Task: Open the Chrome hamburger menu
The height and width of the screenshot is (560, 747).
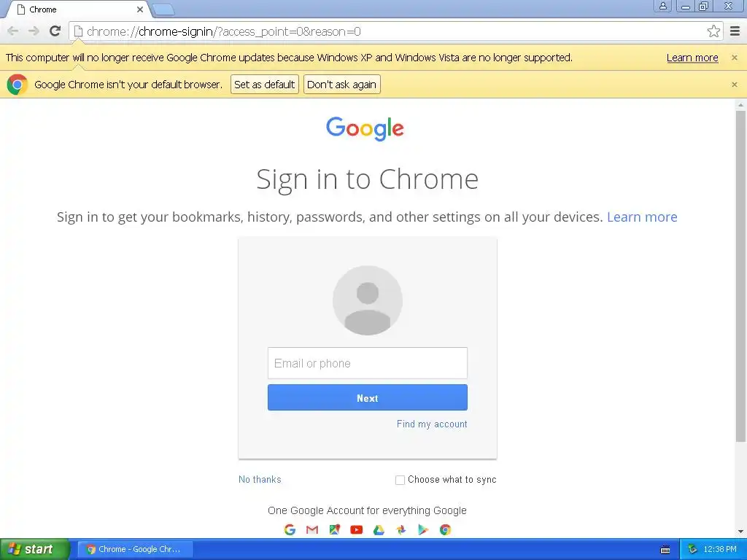Action: click(735, 31)
